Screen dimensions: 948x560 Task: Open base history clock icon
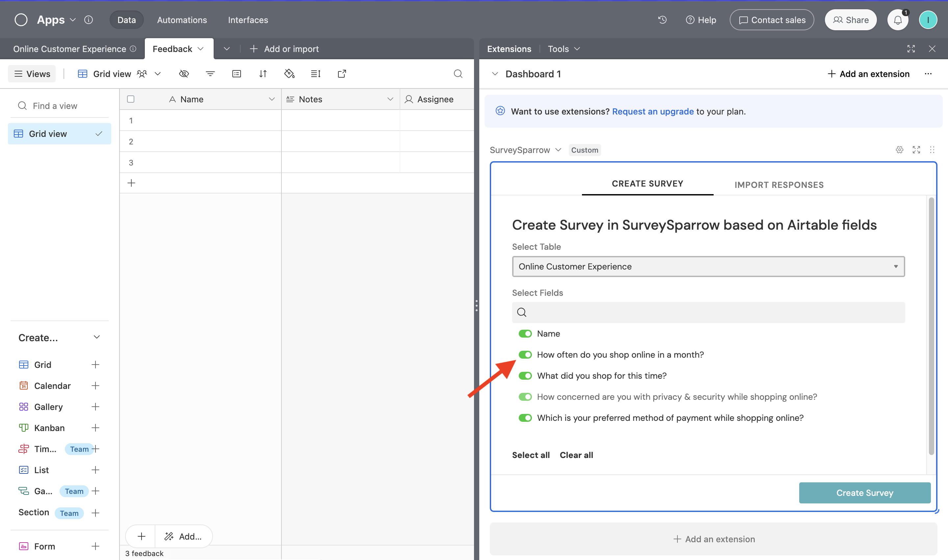tap(662, 20)
